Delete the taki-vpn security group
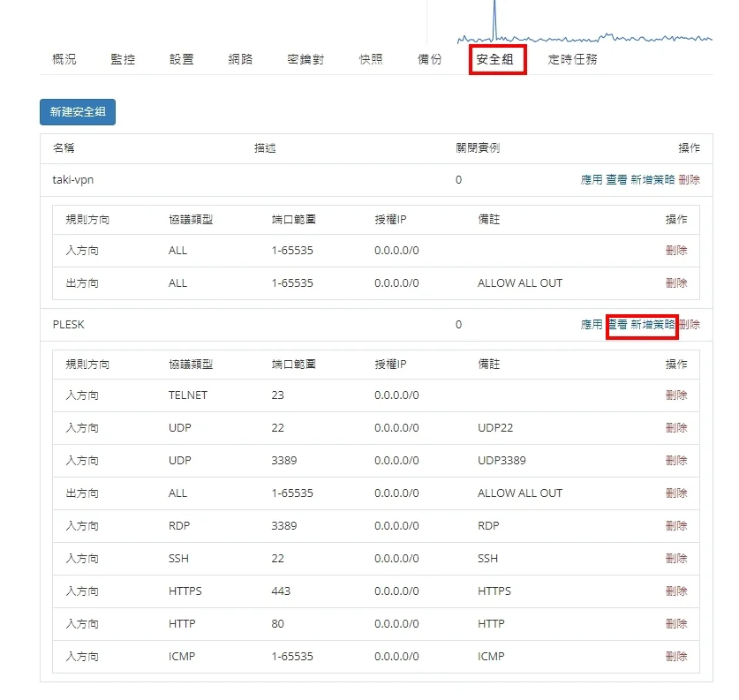This screenshot has height=700, width=739. tap(689, 179)
